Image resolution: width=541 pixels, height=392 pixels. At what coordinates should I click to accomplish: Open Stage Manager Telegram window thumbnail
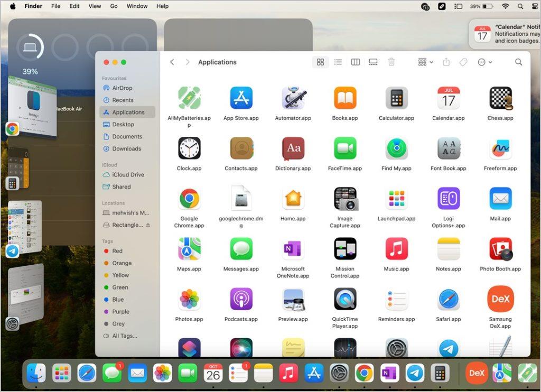click(25, 226)
